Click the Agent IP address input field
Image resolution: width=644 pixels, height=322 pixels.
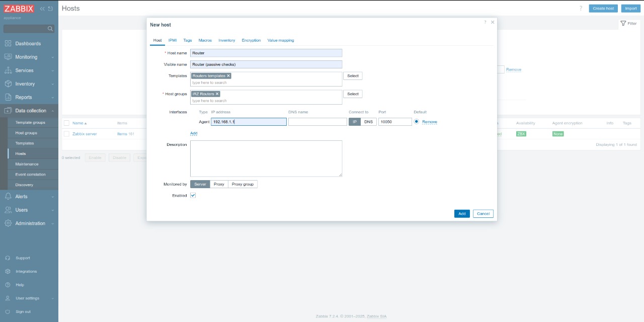(249, 121)
